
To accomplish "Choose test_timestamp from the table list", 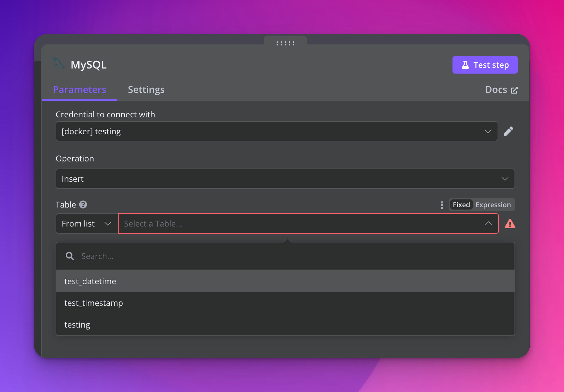I will (285, 303).
